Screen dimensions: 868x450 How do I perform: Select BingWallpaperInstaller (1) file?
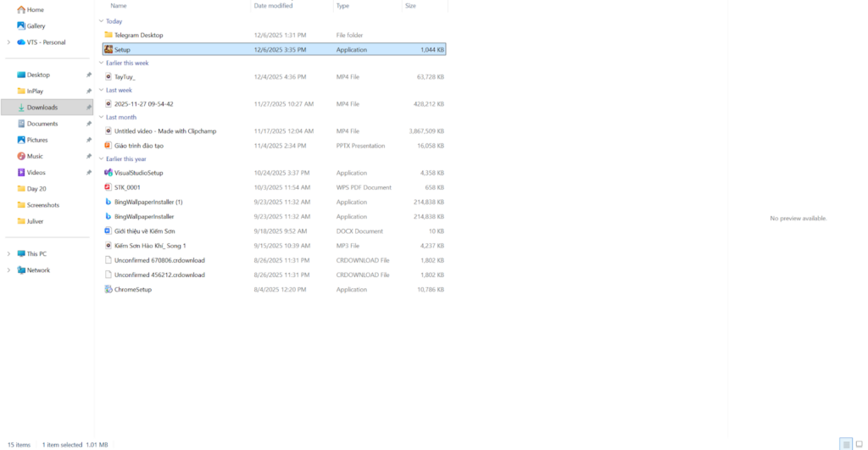click(x=148, y=202)
